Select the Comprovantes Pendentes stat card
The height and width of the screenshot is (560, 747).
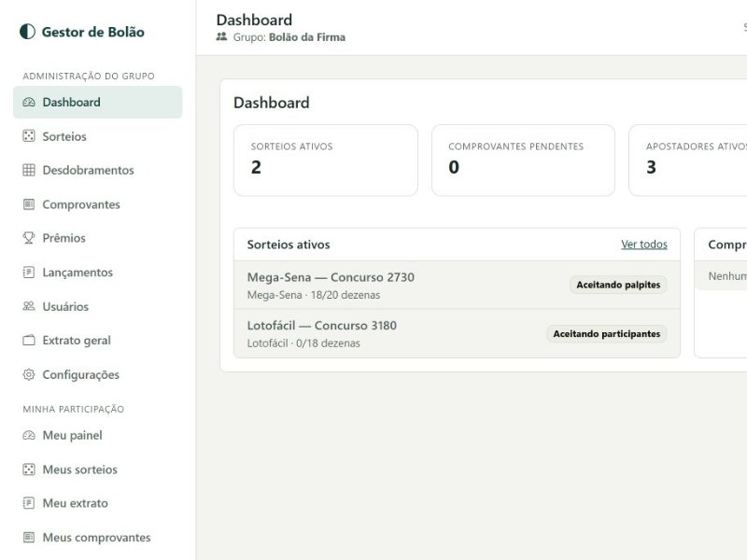(523, 160)
